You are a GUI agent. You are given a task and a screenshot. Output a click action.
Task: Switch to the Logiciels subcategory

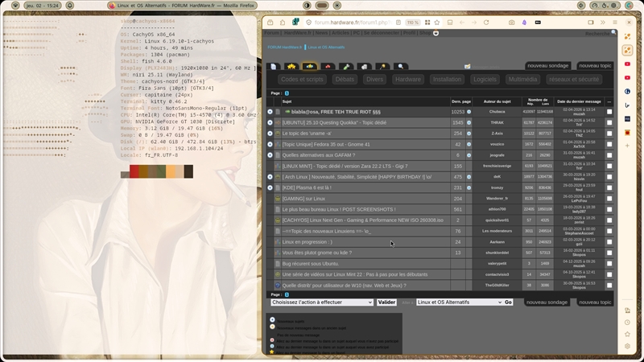tap(485, 80)
